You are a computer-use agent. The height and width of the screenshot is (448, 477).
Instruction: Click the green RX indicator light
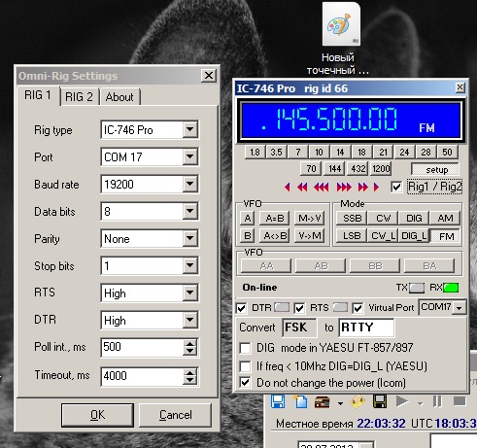(x=451, y=288)
